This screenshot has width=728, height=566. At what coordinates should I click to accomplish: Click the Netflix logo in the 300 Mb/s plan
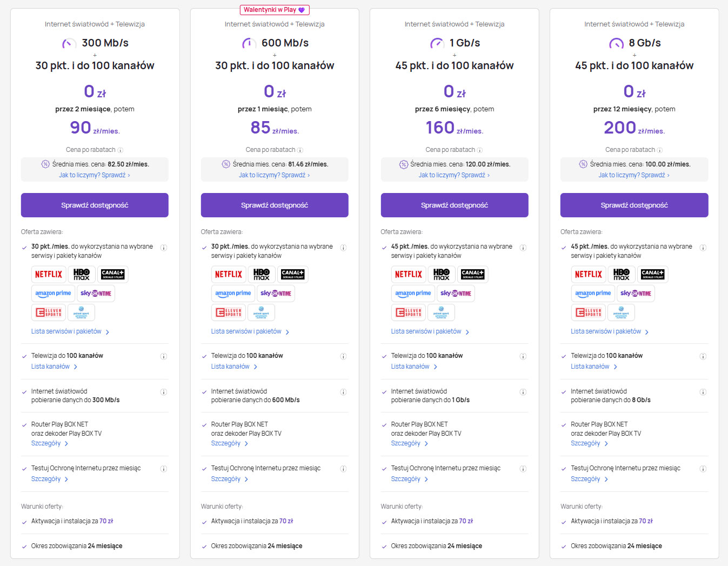pyautogui.click(x=49, y=274)
